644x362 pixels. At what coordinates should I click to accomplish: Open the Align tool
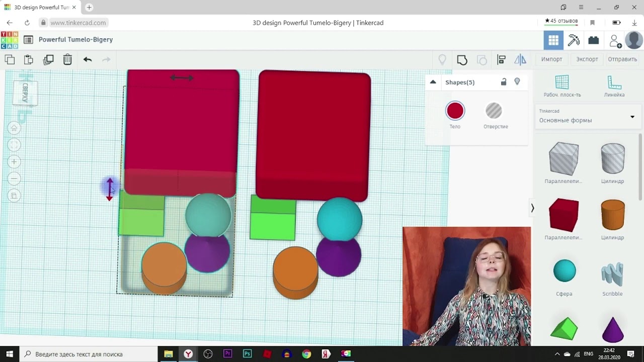[x=501, y=60]
